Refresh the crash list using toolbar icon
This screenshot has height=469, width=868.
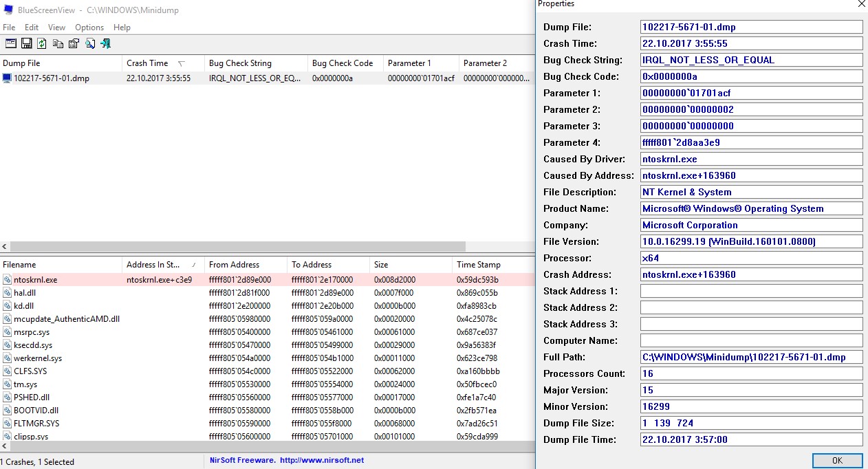pyautogui.click(x=42, y=43)
